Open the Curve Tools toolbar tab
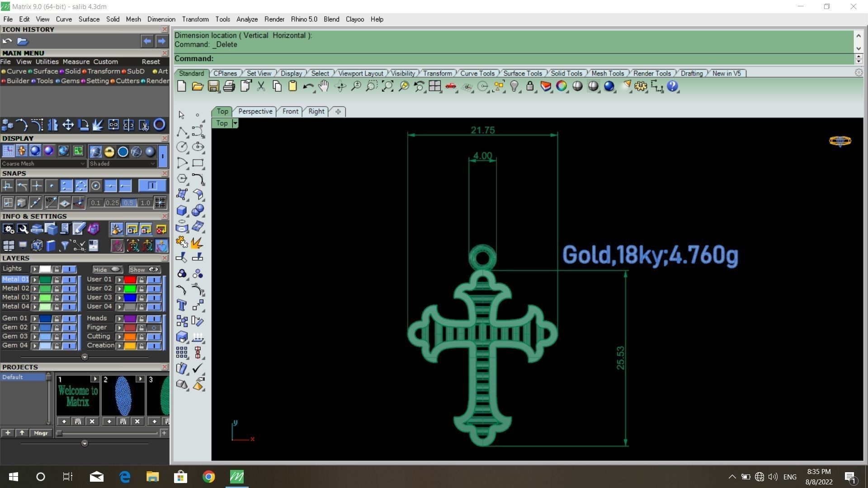This screenshot has height=488, width=868. (477, 73)
